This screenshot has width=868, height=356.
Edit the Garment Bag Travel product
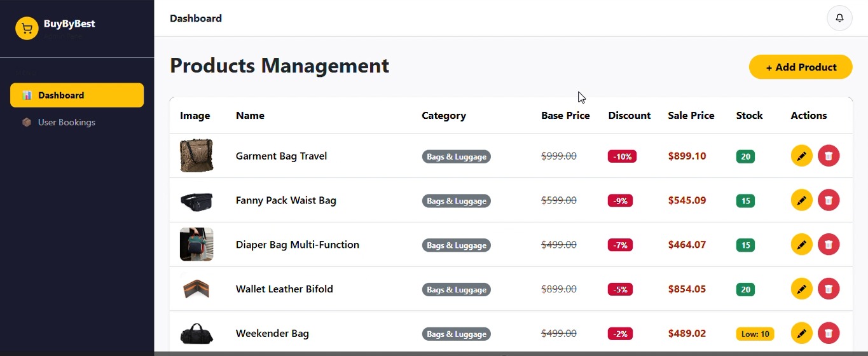[x=802, y=156]
